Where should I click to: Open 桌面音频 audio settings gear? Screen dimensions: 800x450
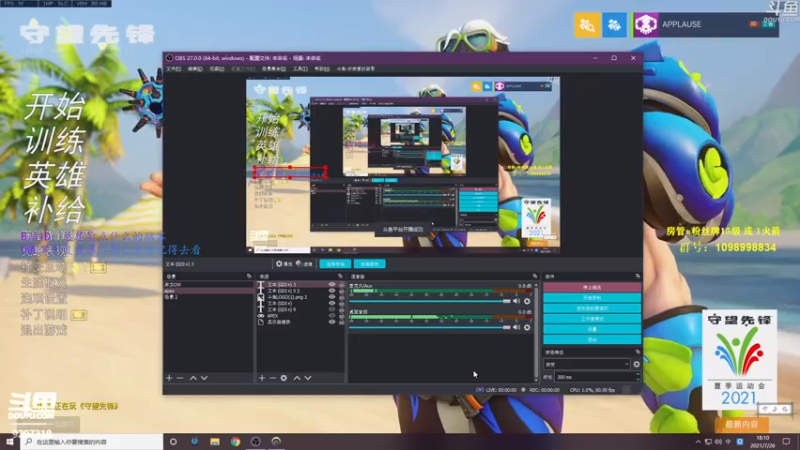[527, 327]
